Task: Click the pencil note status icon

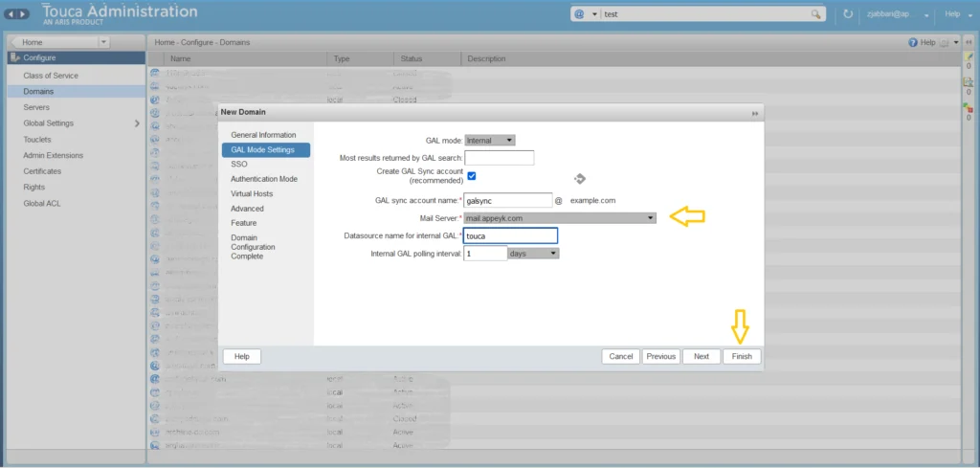Action: (969, 56)
